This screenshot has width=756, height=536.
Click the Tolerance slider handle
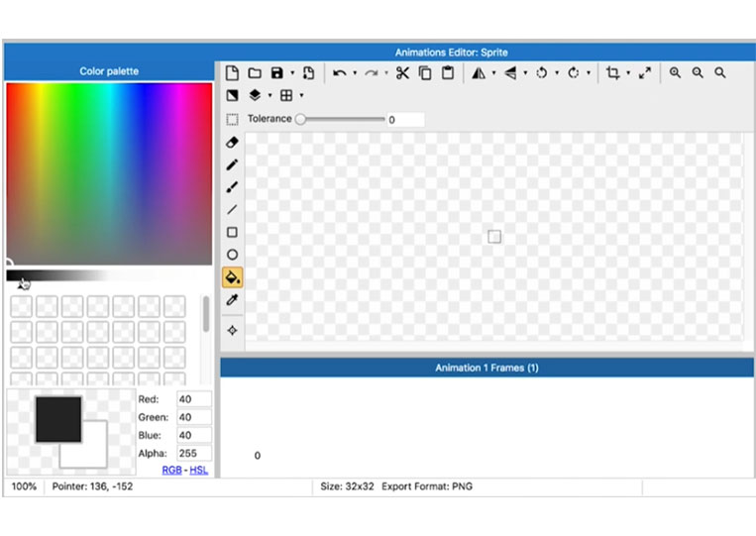[300, 119]
